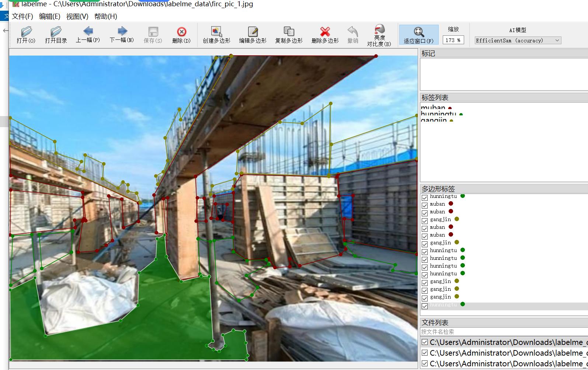Open the EfficientSam AI model dropdown
This screenshot has height=370, width=588.
[x=518, y=41]
